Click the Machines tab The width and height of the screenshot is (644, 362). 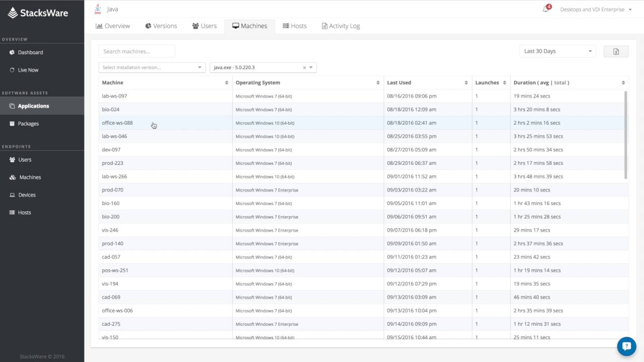click(250, 26)
